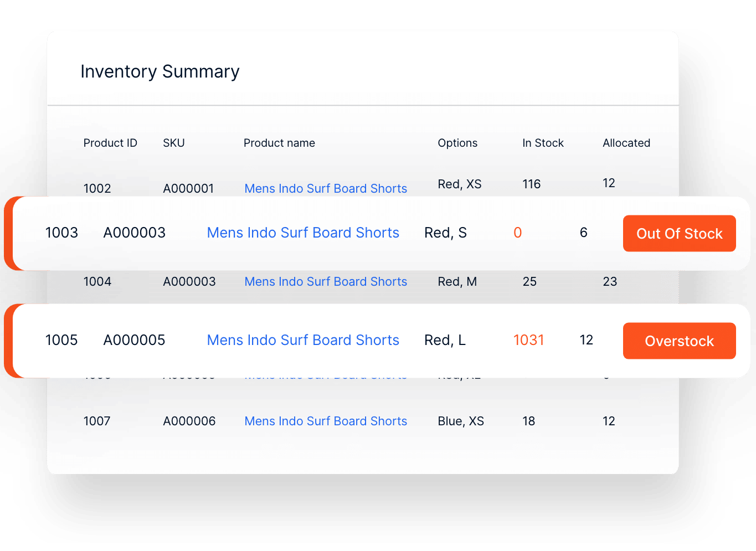Click SKU A000001
The image size is (756, 551).
[x=188, y=188]
